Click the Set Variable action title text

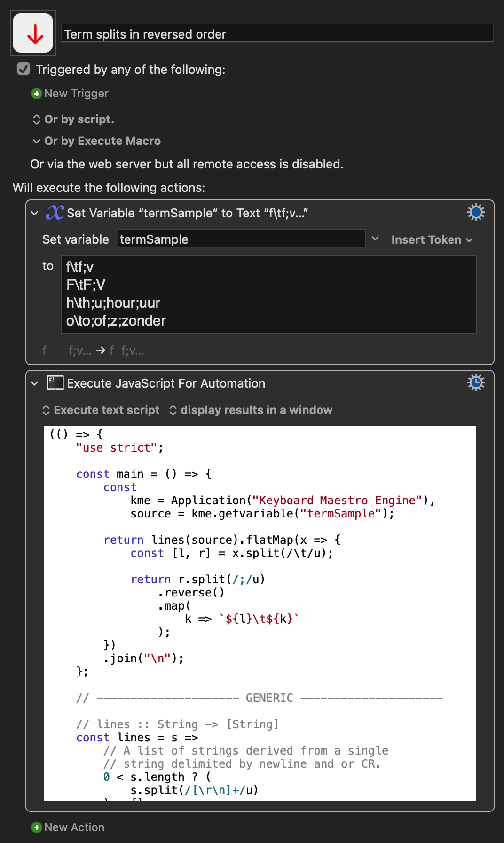coord(188,213)
